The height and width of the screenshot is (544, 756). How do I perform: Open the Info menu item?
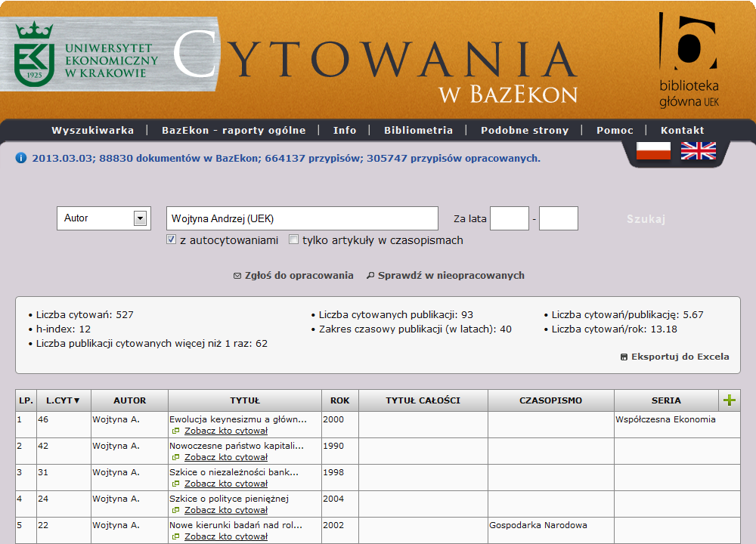coord(345,130)
